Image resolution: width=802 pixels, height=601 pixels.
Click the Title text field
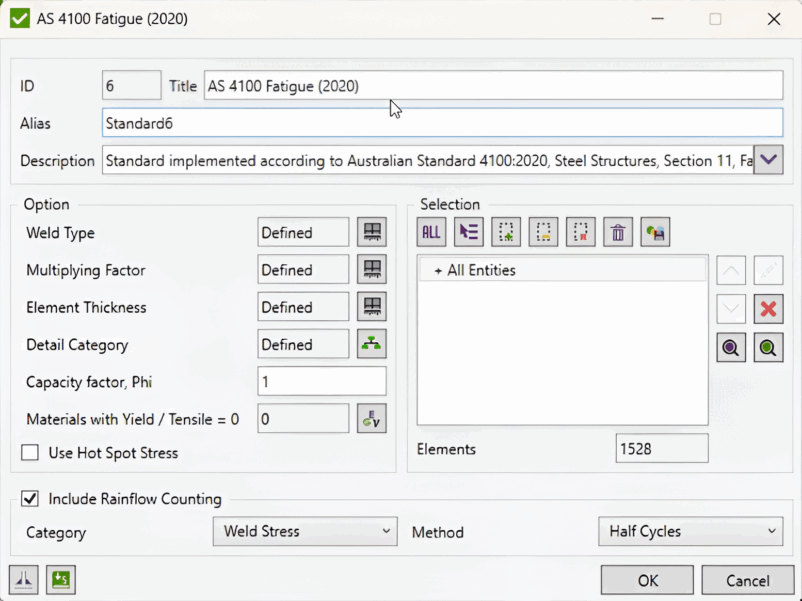pyautogui.click(x=494, y=85)
